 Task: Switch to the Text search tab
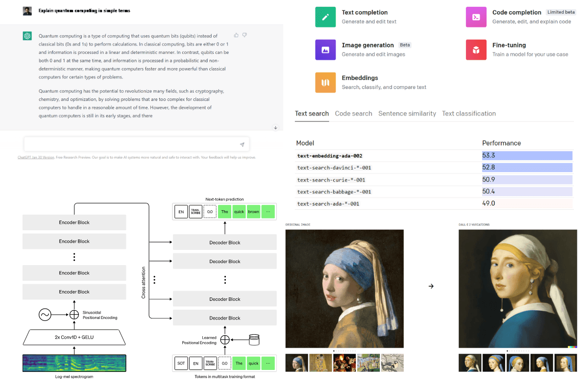pos(312,113)
